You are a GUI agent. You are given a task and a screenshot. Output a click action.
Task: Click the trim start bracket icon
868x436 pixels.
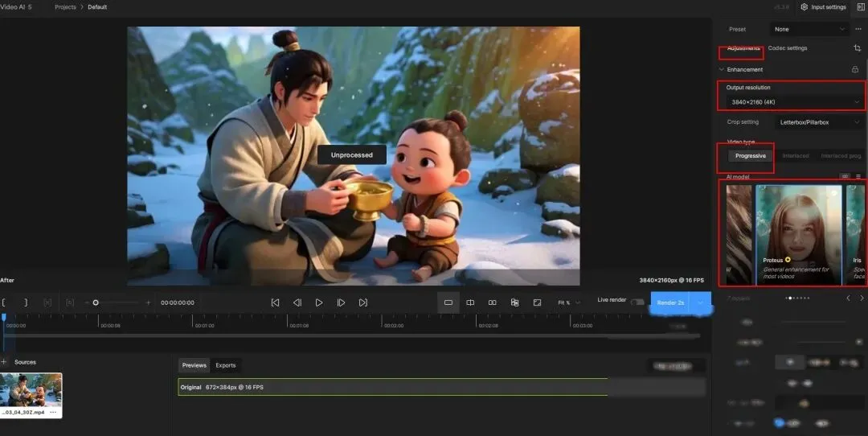tap(4, 302)
